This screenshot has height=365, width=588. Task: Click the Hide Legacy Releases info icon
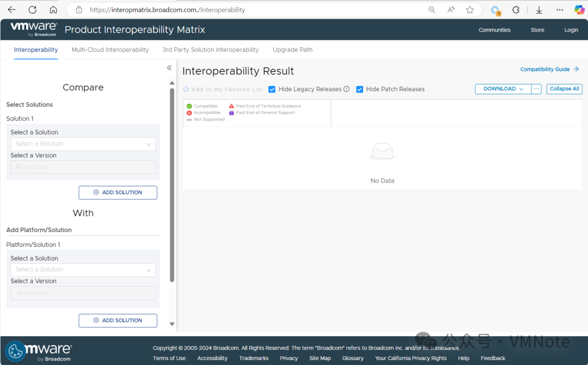click(346, 89)
